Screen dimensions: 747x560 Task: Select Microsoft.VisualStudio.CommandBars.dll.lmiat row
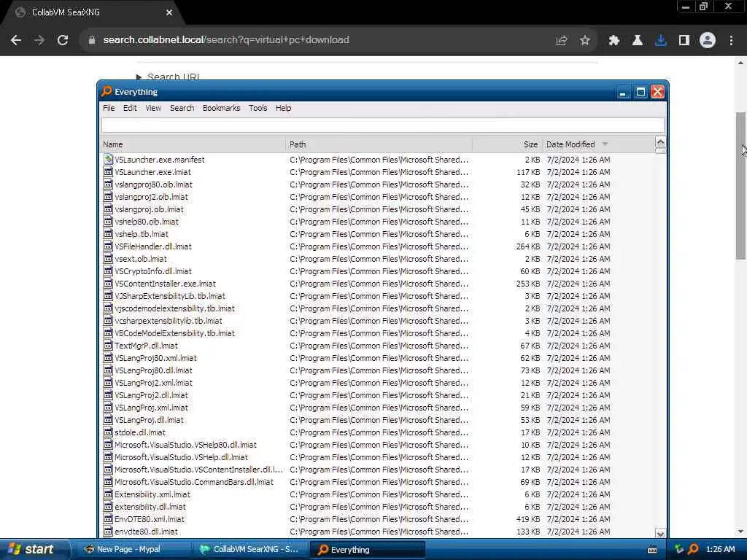coord(378,482)
